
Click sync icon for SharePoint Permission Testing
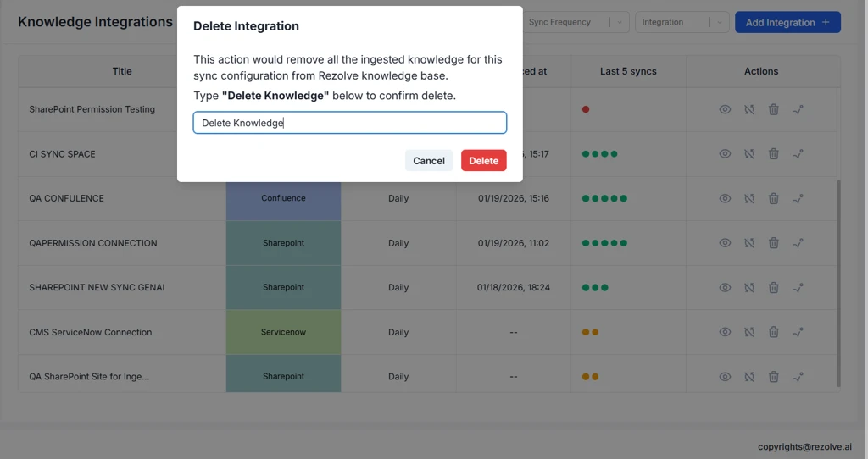(x=749, y=109)
